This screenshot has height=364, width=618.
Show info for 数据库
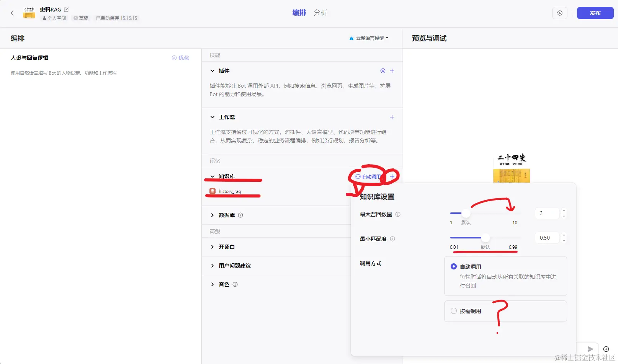240,215
